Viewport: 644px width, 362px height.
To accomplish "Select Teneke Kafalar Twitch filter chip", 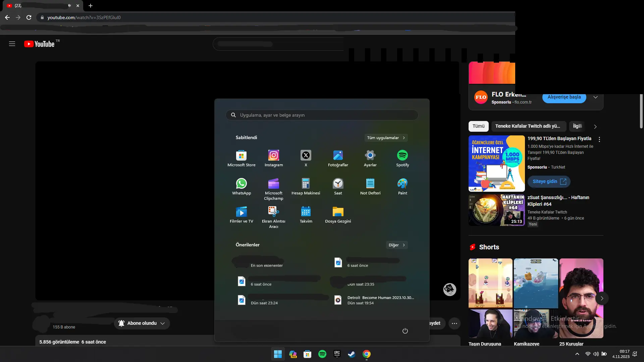I will (x=529, y=126).
